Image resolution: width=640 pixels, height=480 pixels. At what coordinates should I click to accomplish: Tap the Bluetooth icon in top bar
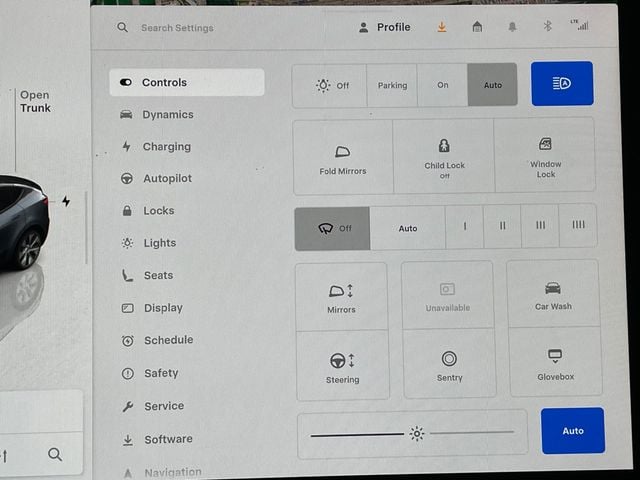coord(547,27)
